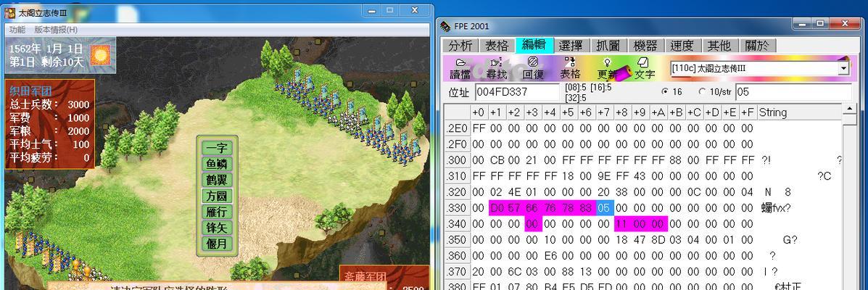Choose the 偃月 formation button

pos(217,244)
